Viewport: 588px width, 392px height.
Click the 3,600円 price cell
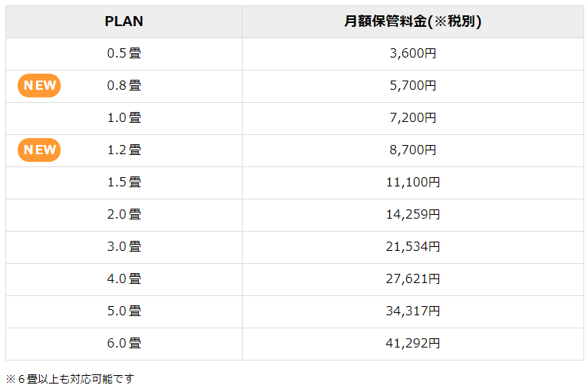[412, 54]
